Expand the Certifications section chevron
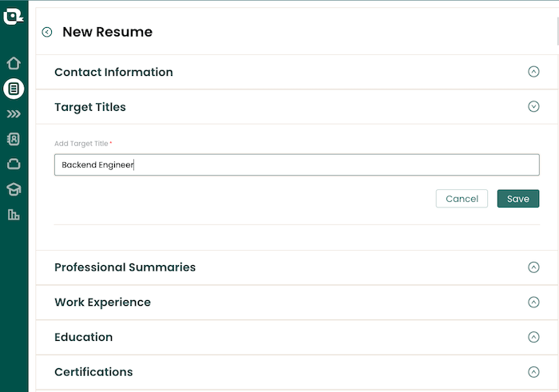559x392 pixels. tap(533, 372)
